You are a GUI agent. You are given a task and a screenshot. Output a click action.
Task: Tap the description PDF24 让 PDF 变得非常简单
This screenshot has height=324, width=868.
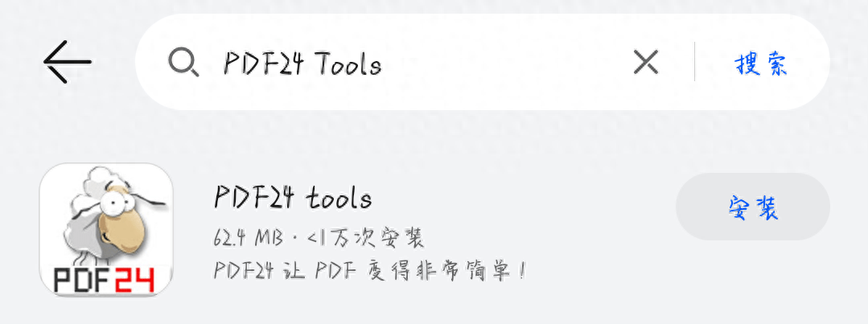(368, 271)
